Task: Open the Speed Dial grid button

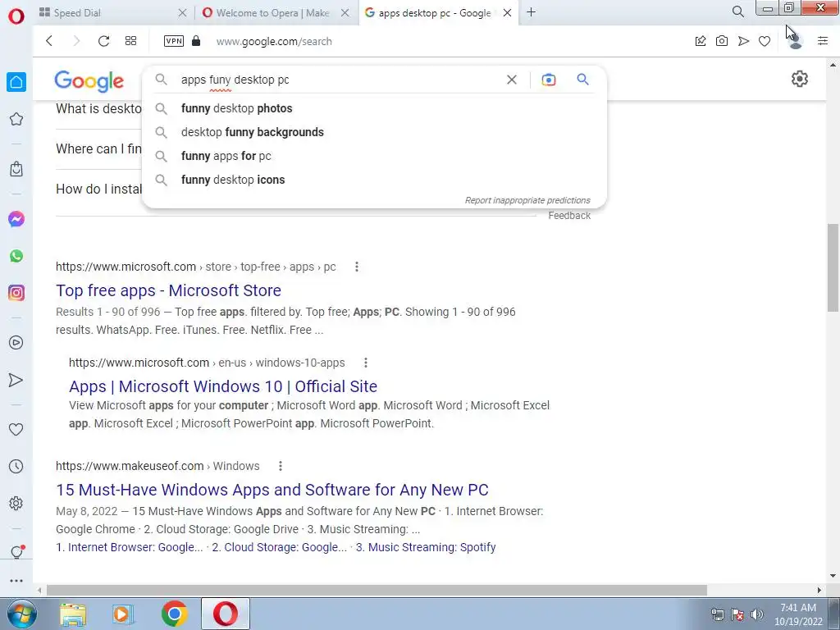Action: click(x=130, y=41)
